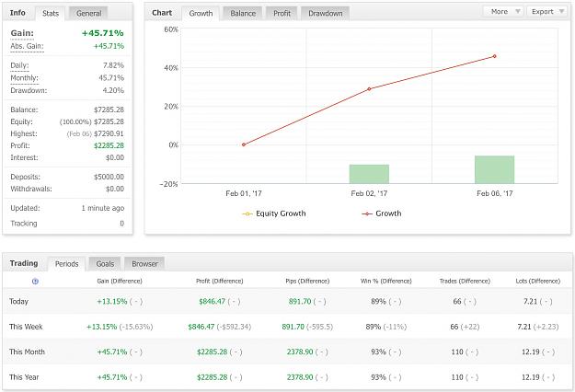
Task: Select the This Week row label
Action: coord(26,327)
